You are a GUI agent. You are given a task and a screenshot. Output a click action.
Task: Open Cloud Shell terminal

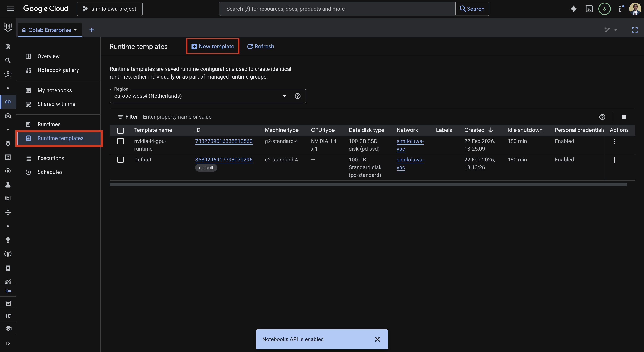(x=589, y=9)
